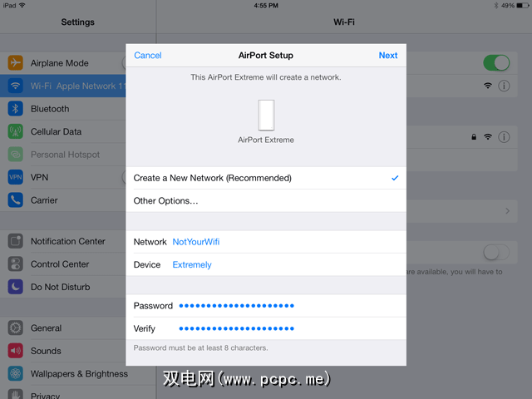This screenshot has height=399, width=532.
Task: Tap the Personal Hotspot icon
Action: pos(15,155)
